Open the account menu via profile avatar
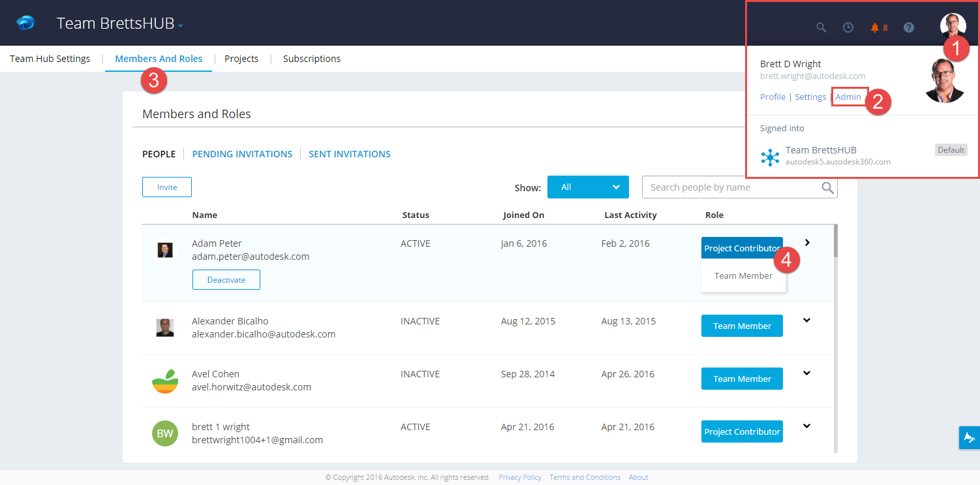The height and width of the screenshot is (485, 980). 953,24
